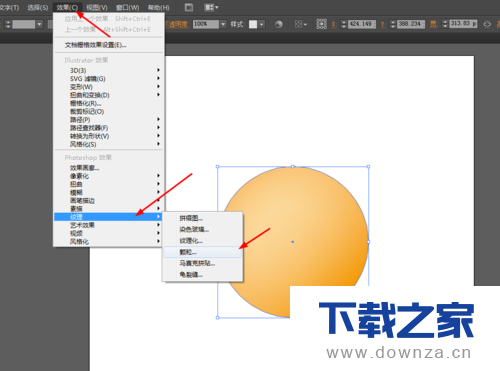Click the 效果(C) menu in the menu bar
Image resolution: width=500 pixels, height=371 pixels.
67,7
